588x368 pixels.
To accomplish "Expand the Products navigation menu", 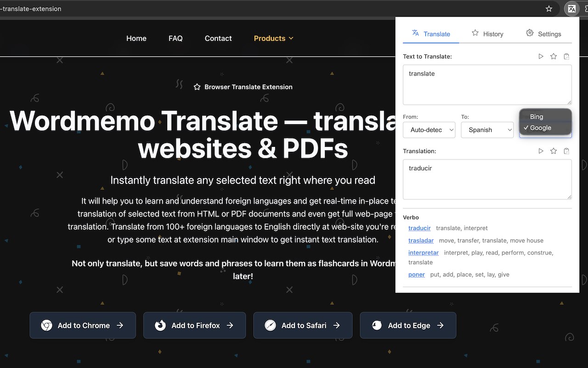I will [x=274, y=38].
